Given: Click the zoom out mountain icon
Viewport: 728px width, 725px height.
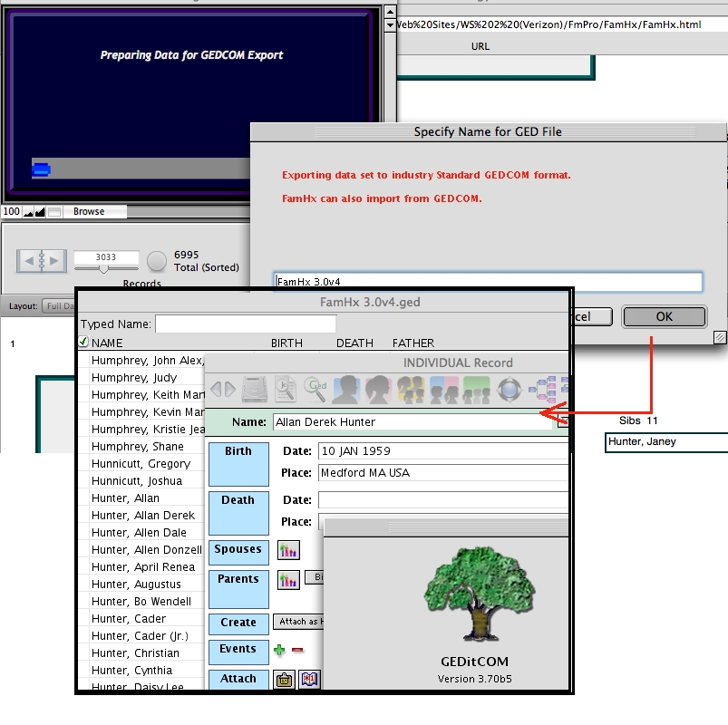Looking at the screenshot, I should tap(28, 212).
